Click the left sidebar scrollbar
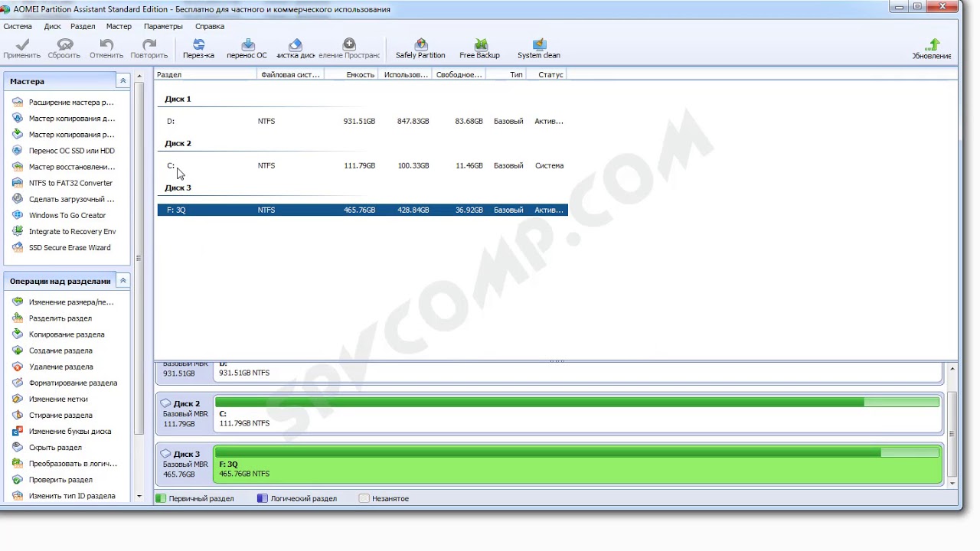Viewport: 980px width, 551px height. (139, 257)
